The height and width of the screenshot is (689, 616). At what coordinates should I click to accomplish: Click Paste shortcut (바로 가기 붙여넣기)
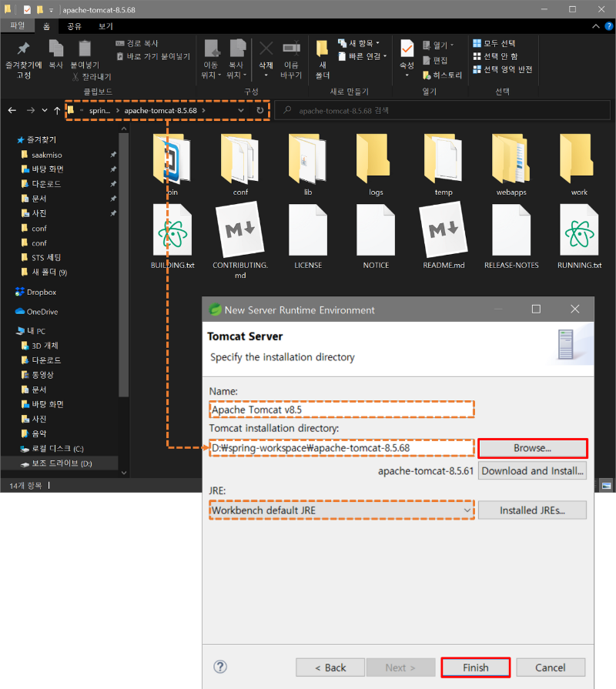(x=153, y=56)
